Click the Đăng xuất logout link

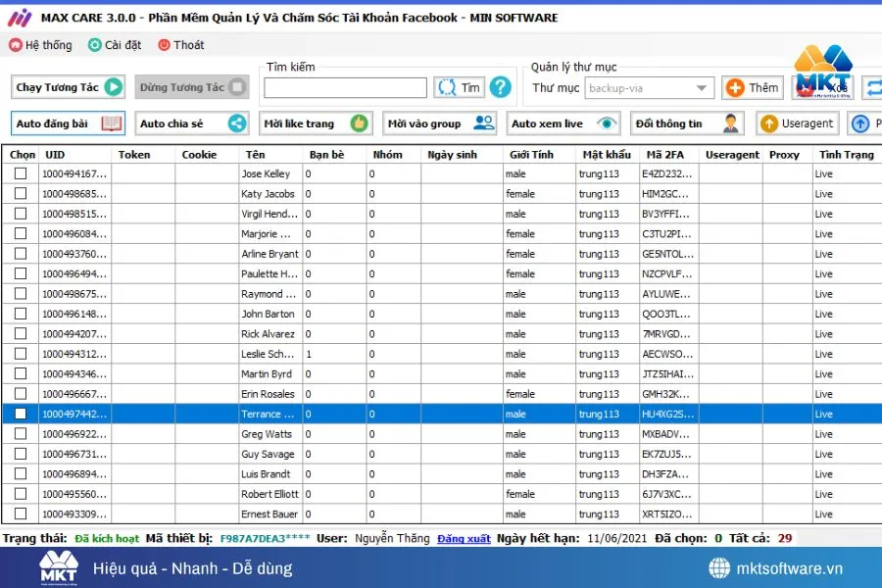coord(463,538)
